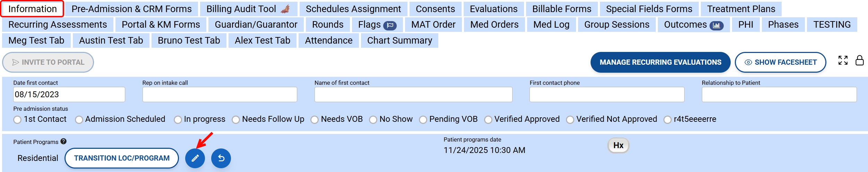This screenshot has width=868, height=172.
Task: Open the Outcomes tab with chart icon
Action: pyautogui.click(x=693, y=25)
